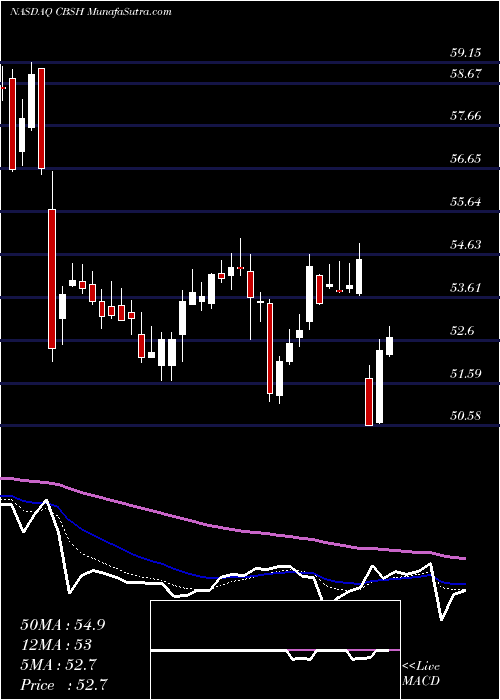Select the 55.64 price level label
This screenshot has height=700, width=500.
(465, 202)
